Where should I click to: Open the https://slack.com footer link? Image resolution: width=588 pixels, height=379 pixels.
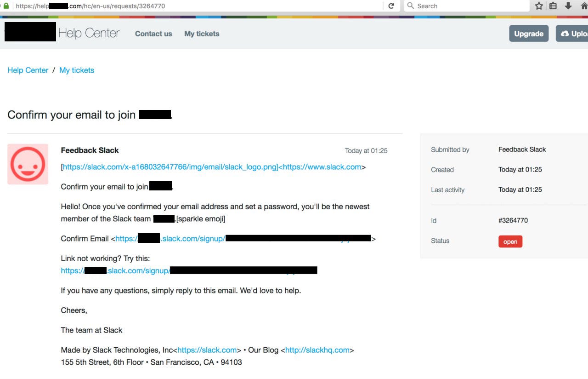coord(207,350)
